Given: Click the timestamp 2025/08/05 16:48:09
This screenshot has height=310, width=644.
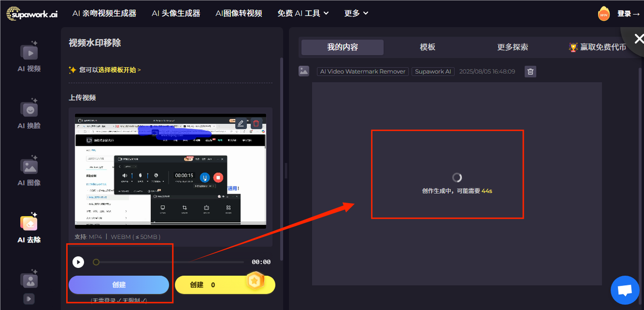Looking at the screenshot, I should tap(487, 72).
